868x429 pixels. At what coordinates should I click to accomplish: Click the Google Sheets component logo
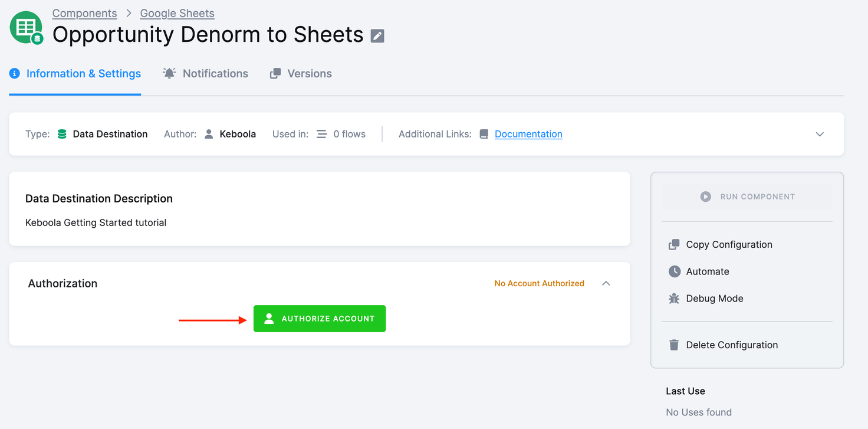(27, 28)
